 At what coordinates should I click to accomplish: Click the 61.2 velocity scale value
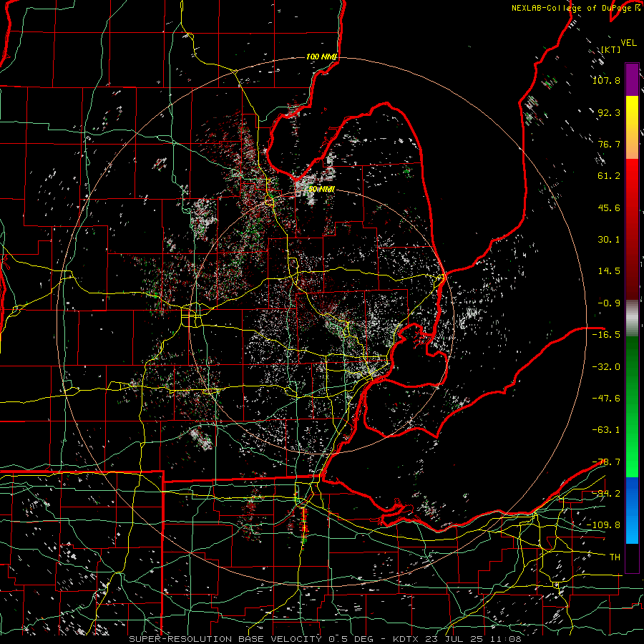609,176
